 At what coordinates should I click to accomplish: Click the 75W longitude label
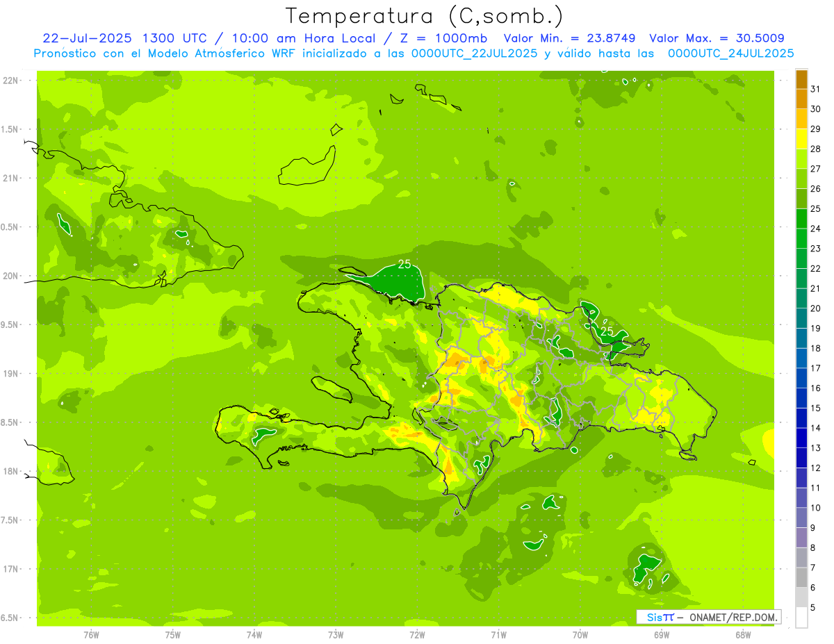(x=172, y=634)
